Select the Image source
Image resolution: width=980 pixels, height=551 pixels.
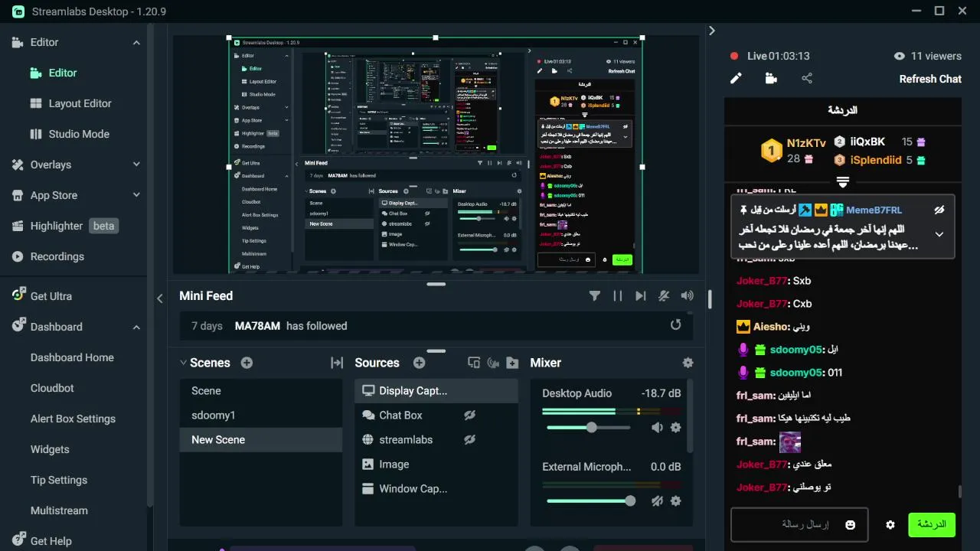(x=436, y=464)
